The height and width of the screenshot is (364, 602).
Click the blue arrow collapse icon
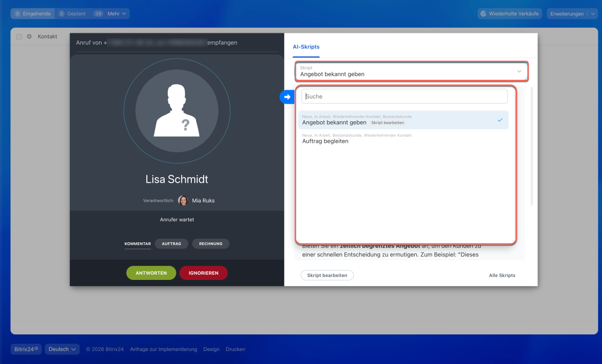287,97
